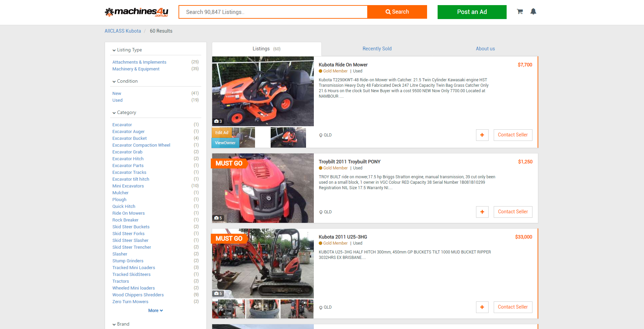The width and height of the screenshot is (644, 329).
Task: Select Excavator Bucket category
Action: (x=130, y=138)
